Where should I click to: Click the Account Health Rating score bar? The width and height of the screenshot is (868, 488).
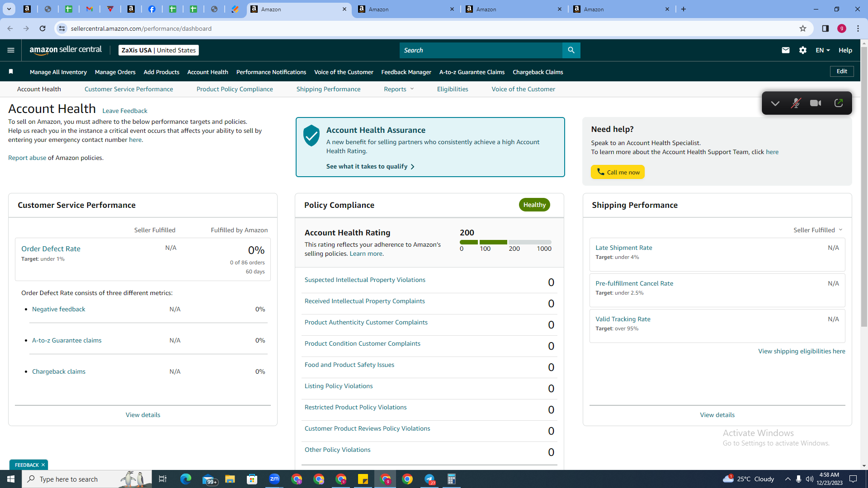[x=505, y=242]
